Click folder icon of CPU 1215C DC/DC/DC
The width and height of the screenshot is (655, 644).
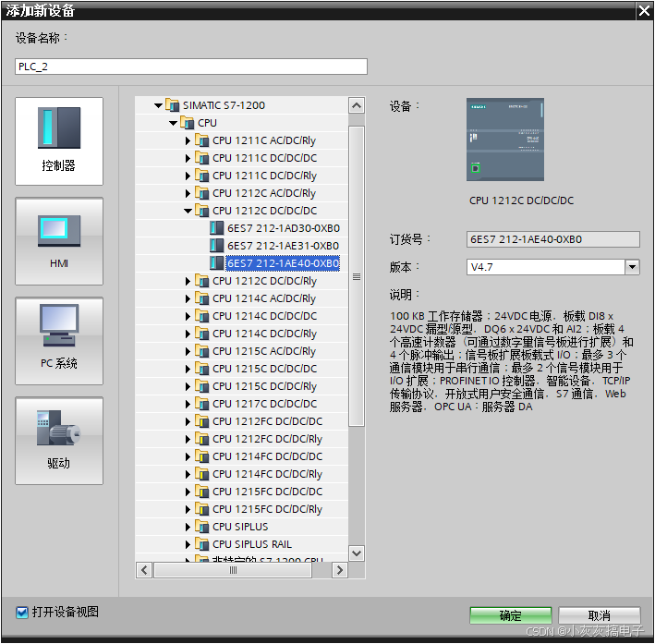click(x=201, y=369)
